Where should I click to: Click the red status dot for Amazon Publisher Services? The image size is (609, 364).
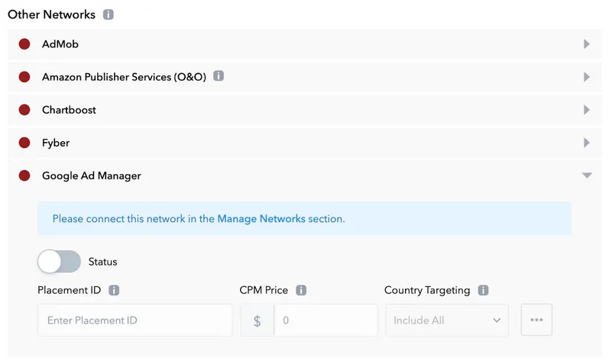coord(24,77)
